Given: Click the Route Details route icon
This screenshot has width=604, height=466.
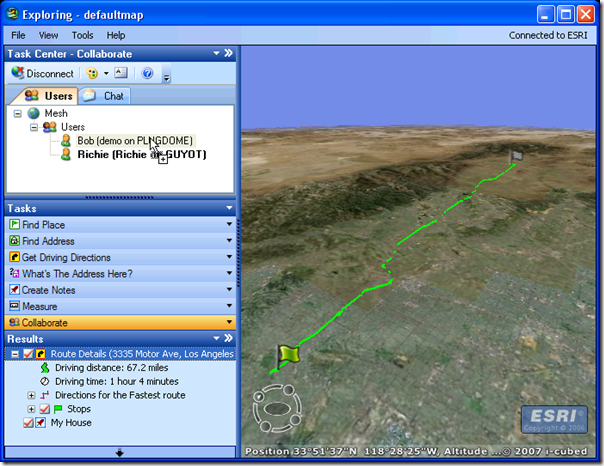Looking at the screenshot, I should tap(41, 354).
